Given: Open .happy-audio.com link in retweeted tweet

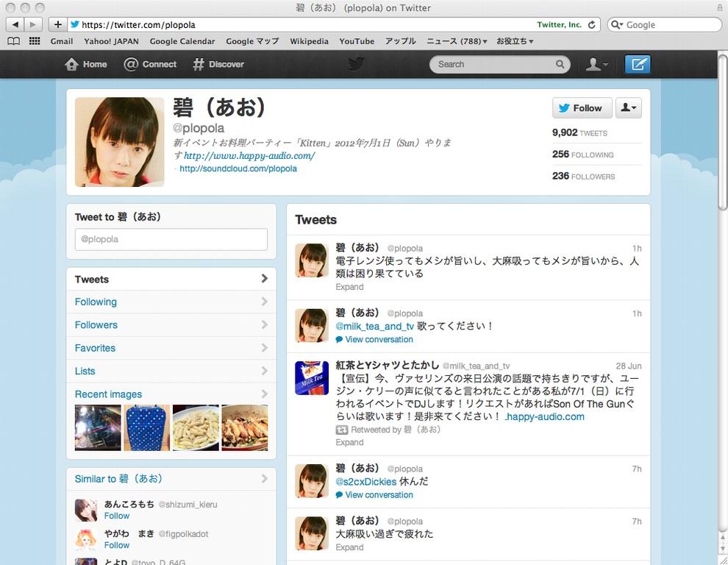Looking at the screenshot, I should 544,417.
